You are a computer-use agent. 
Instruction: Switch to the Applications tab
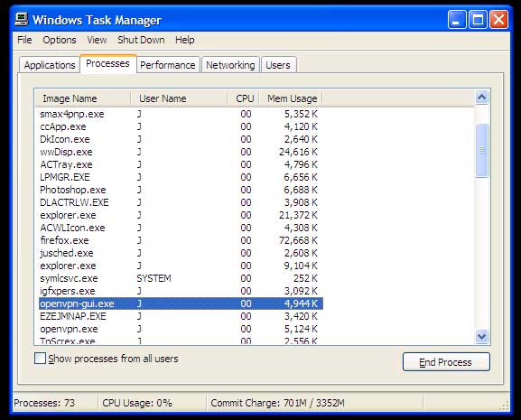50,65
